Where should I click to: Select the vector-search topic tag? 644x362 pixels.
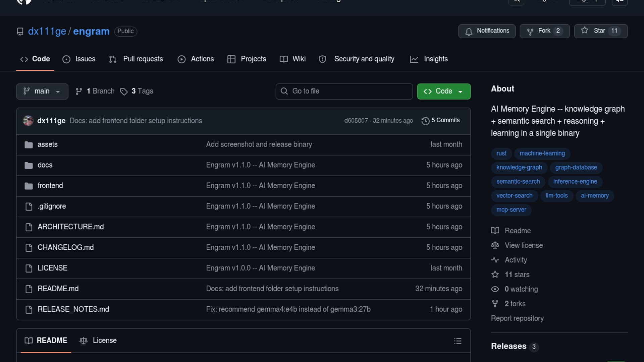(515, 196)
